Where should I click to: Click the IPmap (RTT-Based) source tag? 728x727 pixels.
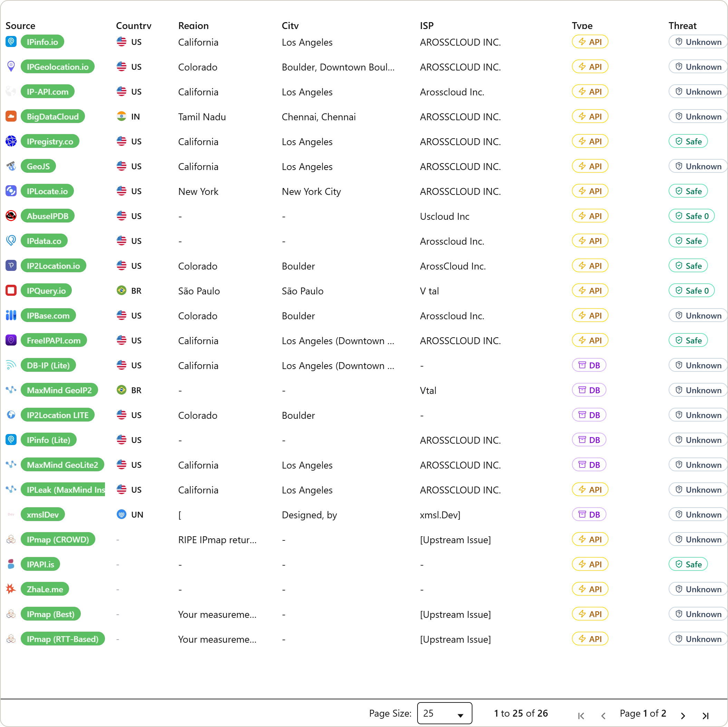tap(63, 639)
